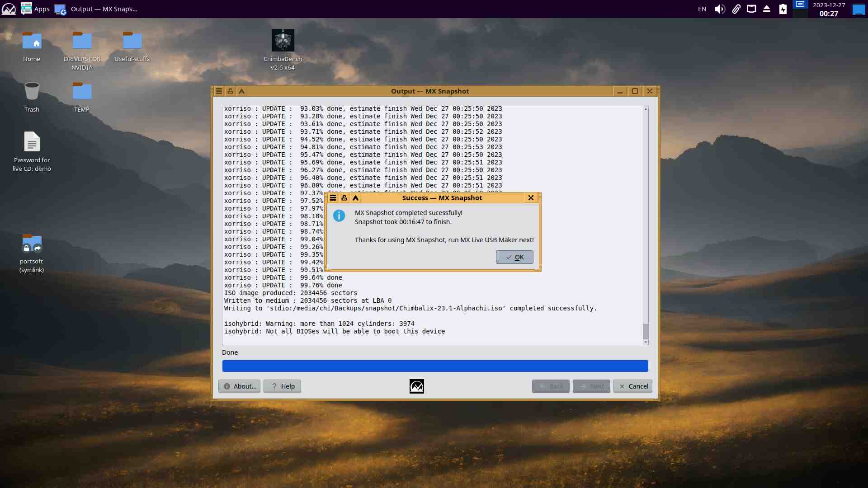Open the MX Linux start menu logo
Screen dimensions: 868x488
[9, 9]
